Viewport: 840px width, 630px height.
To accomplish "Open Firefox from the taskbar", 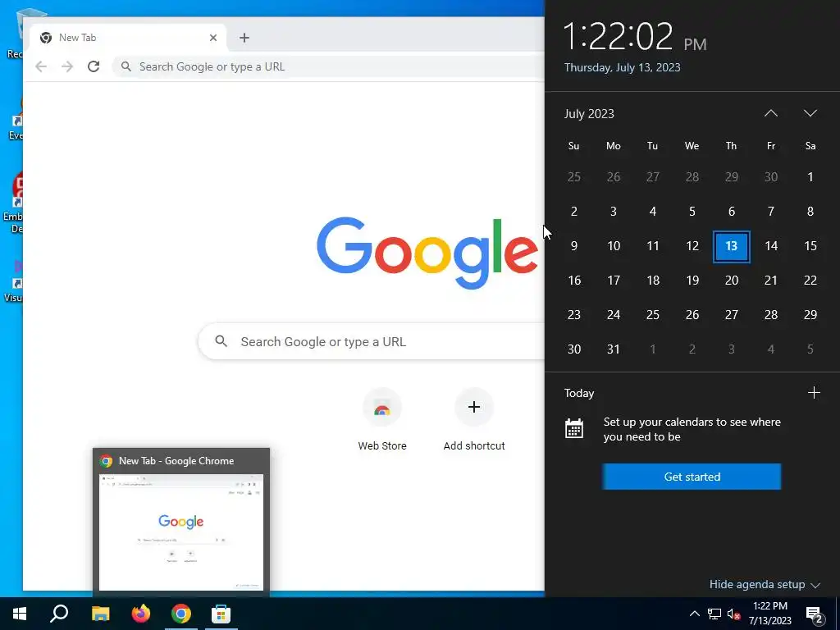I will coord(141,614).
